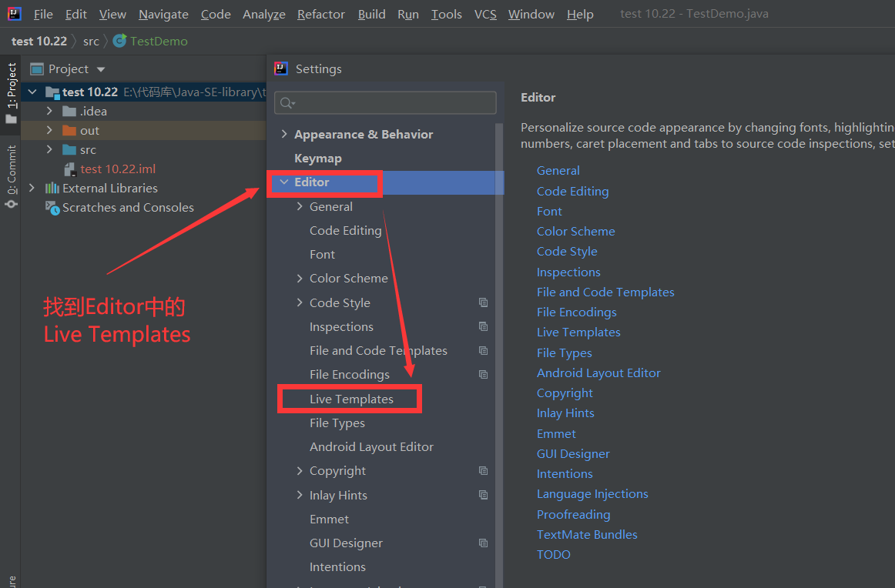Click the project-level icon beside Inlay Hints

click(x=484, y=494)
